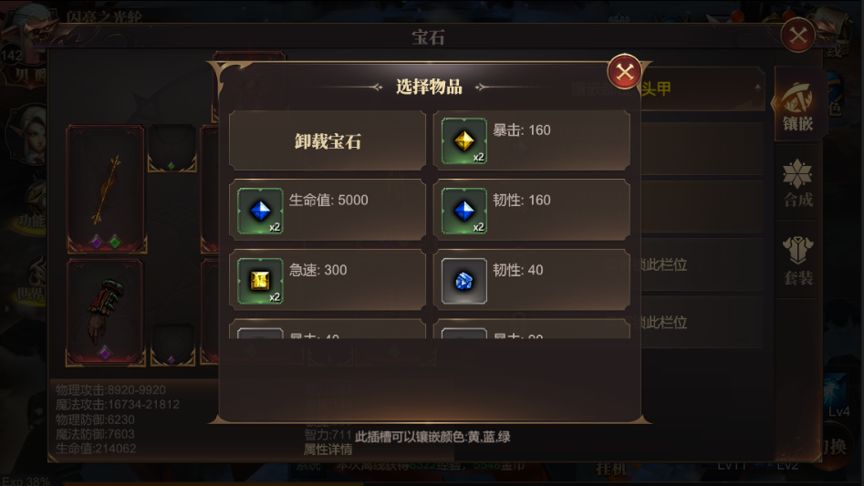
Task: Select the gauntlet equipment slot
Action: [106, 312]
